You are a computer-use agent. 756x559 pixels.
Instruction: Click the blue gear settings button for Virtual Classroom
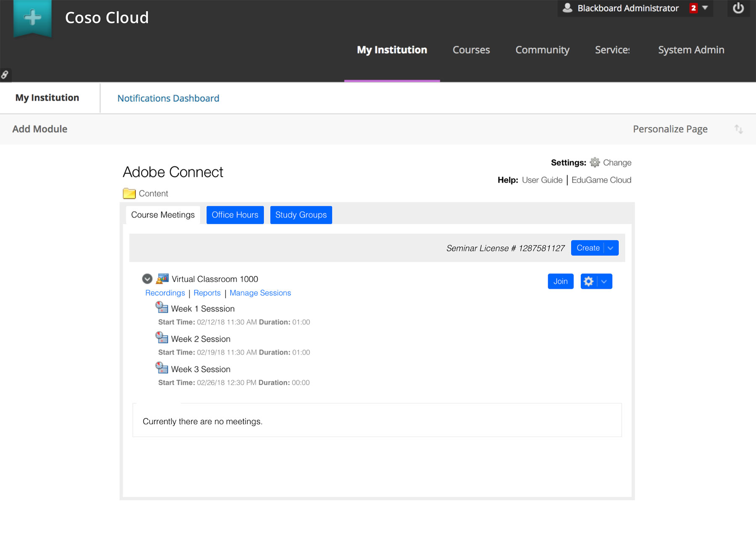(588, 281)
